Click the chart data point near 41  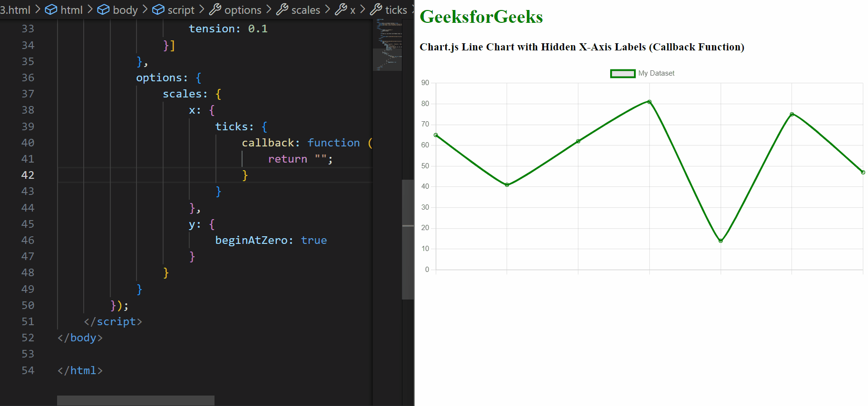(507, 184)
